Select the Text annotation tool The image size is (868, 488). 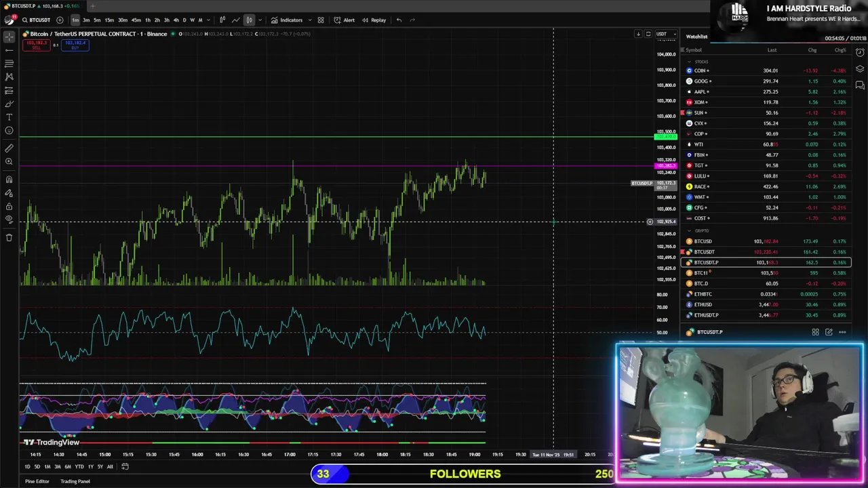[9, 117]
